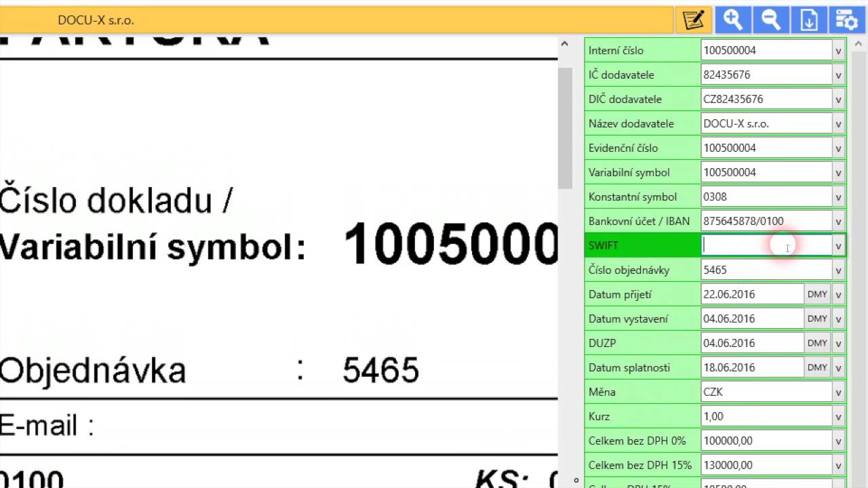Click the DOCU-X s.r.o. title text
The width and height of the screenshot is (868, 488).
pos(96,20)
